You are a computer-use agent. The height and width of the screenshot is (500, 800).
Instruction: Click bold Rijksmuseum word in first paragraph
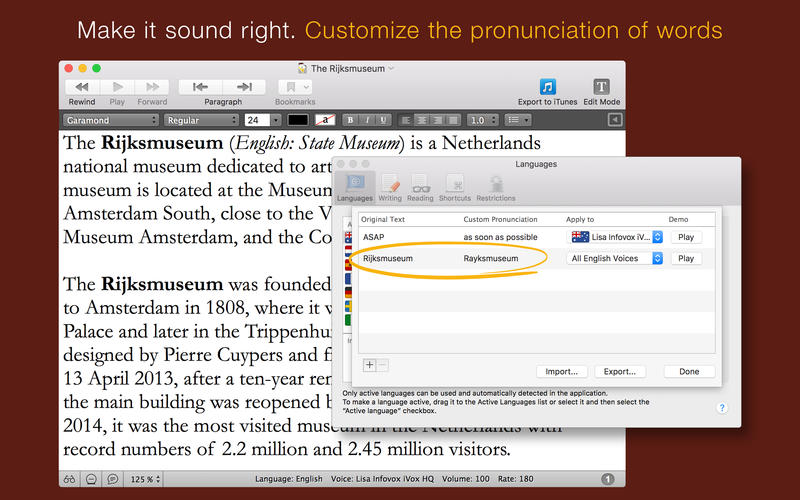162,143
